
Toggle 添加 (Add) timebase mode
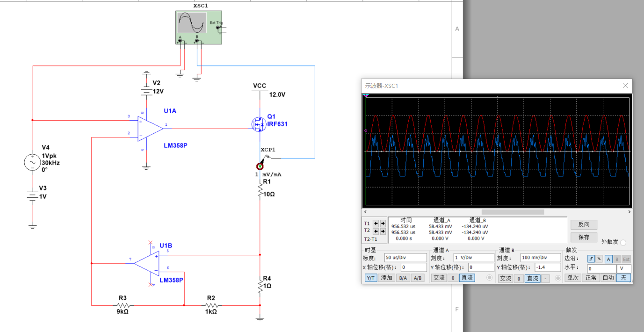387,278
